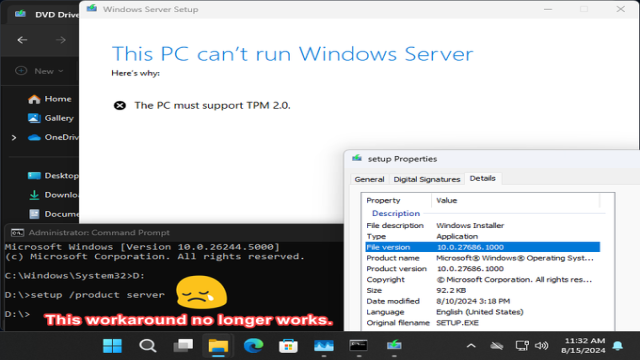Open the New dropdown in File Explorer

click(x=40, y=71)
